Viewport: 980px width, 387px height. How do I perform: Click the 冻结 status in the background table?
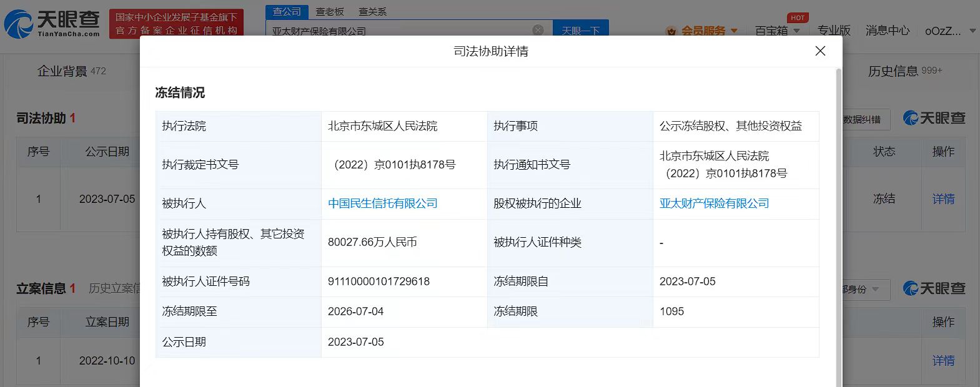click(884, 199)
